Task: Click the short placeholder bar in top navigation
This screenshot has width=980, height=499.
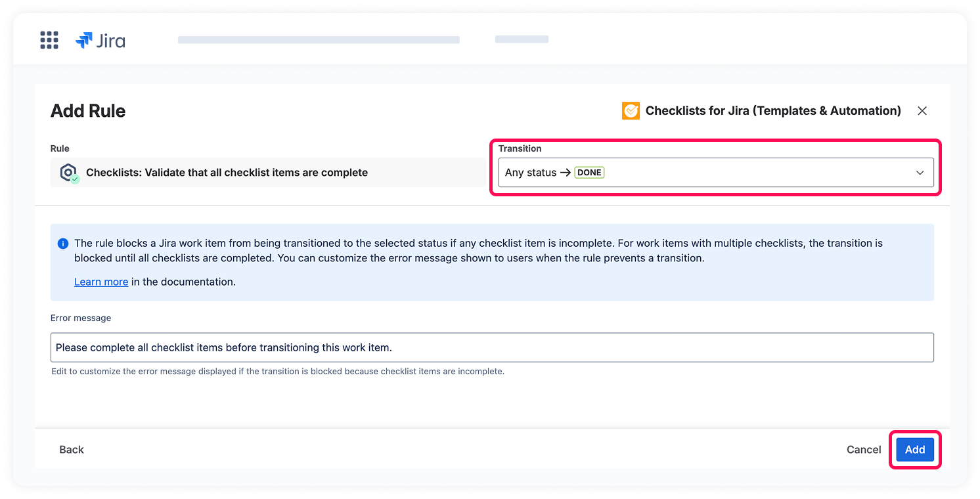Action: pos(522,39)
